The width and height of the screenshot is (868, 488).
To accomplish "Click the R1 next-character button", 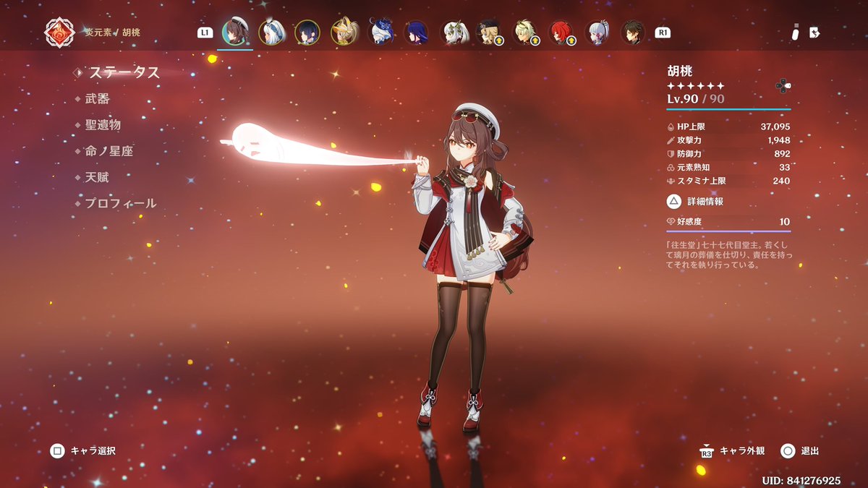I will [662, 33].
